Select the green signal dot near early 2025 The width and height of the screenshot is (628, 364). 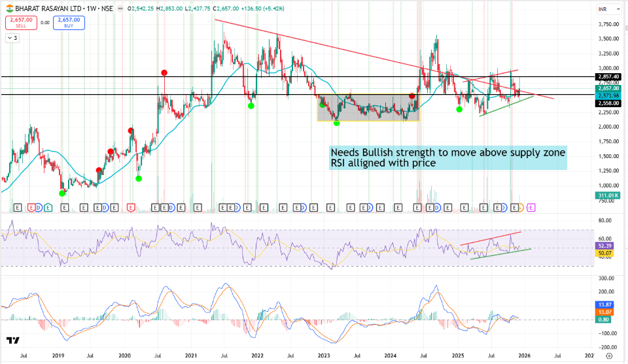point(459,109)
